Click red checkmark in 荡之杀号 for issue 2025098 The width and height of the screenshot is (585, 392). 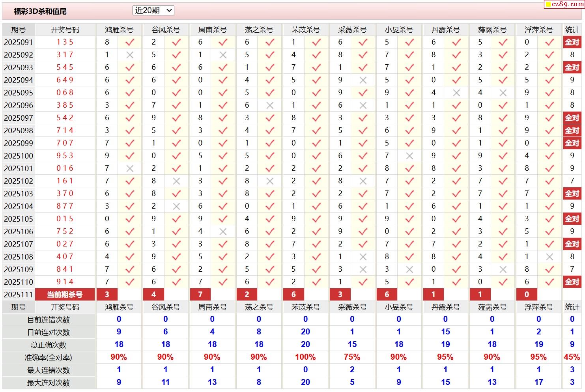point(270,131)
